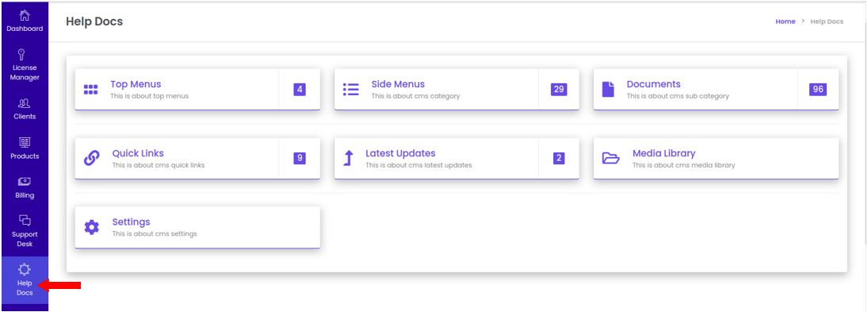Click the Help Docs page heading
This screenshot has width=868, height=312.
click(x=94, y=21)
